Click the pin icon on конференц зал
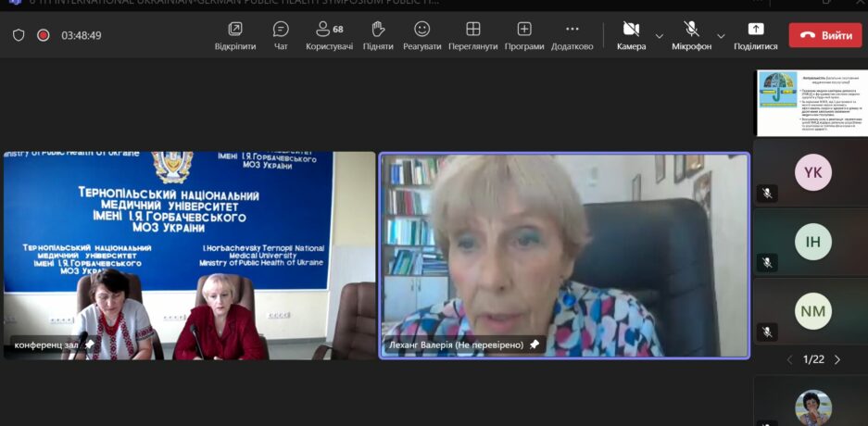This screenshot has width=868, height=426. (x=90, y=345)
